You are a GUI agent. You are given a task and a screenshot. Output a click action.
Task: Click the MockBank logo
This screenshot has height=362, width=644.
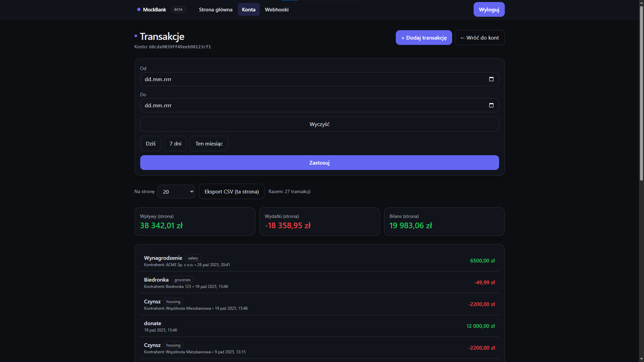tap(152, 9)
